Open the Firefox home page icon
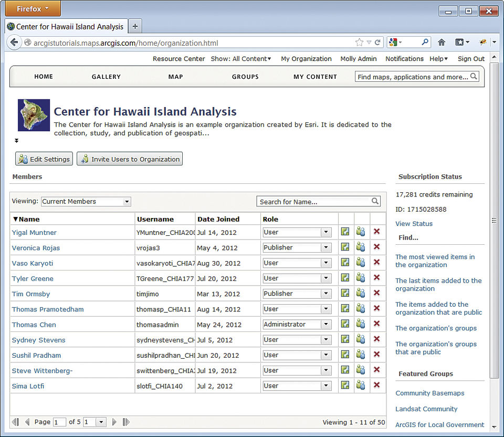This screenshot has width=504, height=437. pos(442,42)
